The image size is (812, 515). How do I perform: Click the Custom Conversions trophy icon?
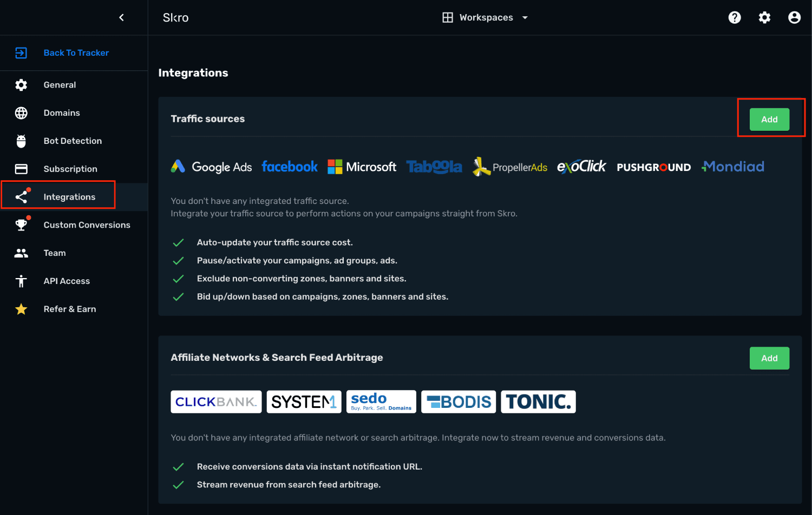(x=21, y=225)
